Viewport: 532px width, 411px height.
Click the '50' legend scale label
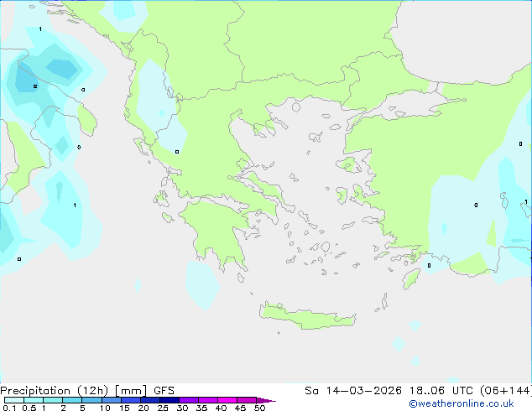(259, 408)
